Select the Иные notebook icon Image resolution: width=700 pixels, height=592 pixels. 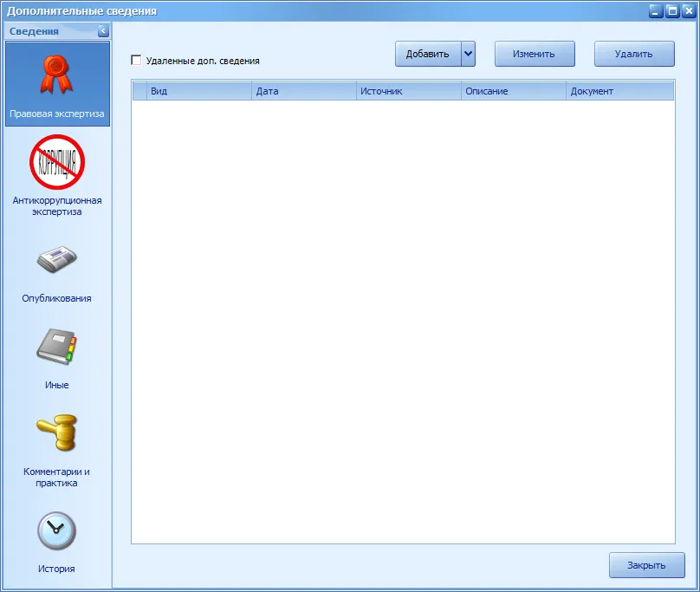tap(56, 347)
